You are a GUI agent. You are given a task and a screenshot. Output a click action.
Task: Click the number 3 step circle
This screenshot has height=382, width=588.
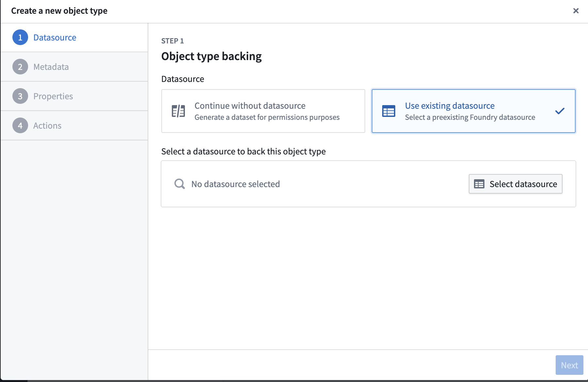[x=20, y=96]
